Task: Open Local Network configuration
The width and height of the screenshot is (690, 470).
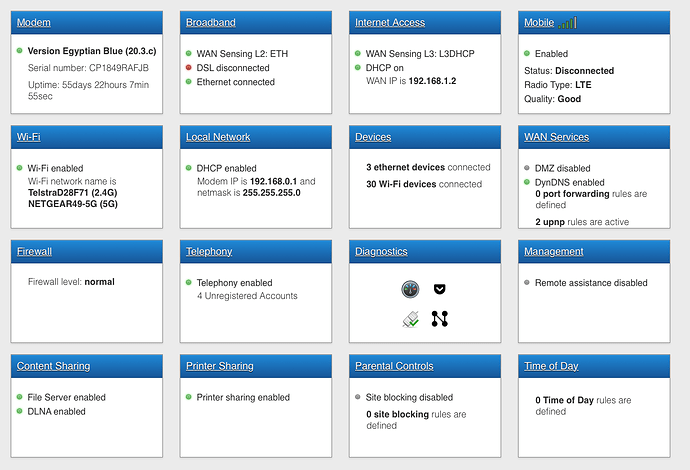Action: point(218,137)
